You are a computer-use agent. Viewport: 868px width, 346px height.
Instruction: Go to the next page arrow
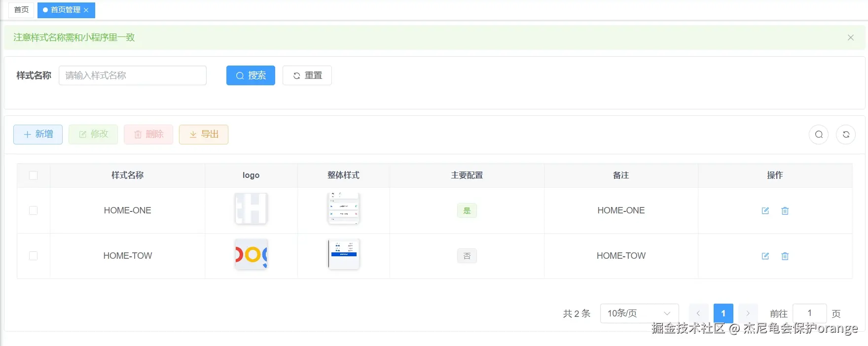pos(748,313)
